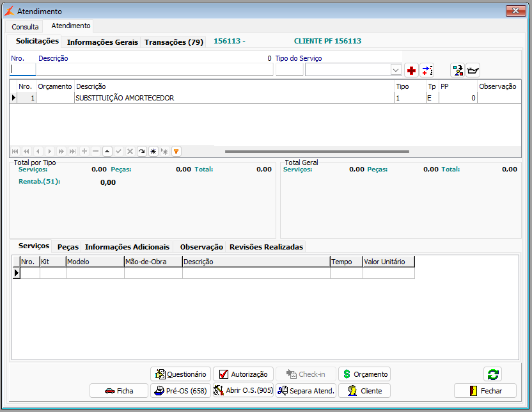Screen dimensions: 532x412
Task: Jump forward with double-right navigator arrow
Action: (61, 152)
